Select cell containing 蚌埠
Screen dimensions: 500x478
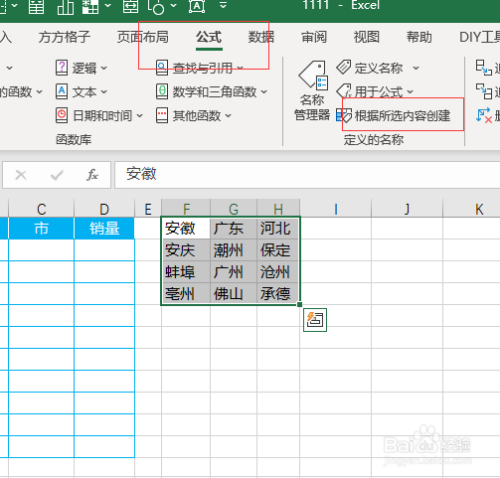pos(186,272)
